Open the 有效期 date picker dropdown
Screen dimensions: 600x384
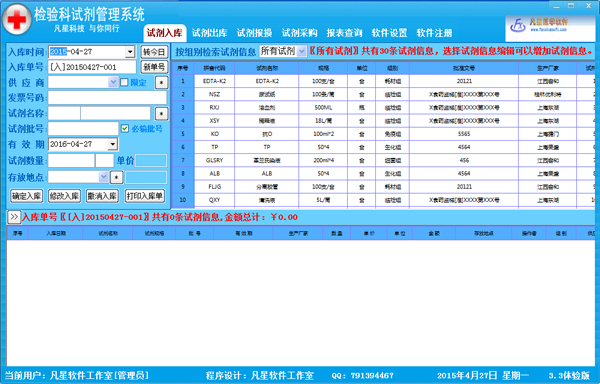pos(112,144)
